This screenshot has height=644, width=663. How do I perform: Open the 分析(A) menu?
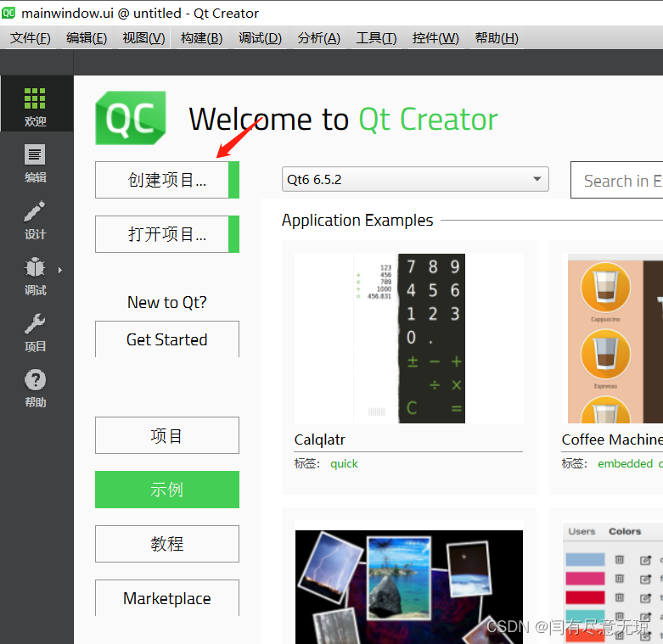coord(319,38)
